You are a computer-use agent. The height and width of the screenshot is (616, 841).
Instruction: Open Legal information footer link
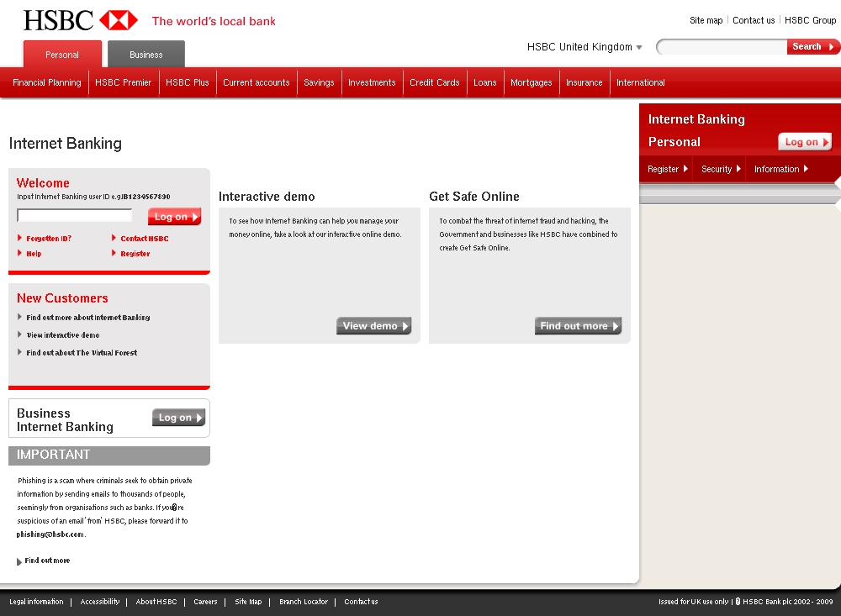click(x=36, y=602)
